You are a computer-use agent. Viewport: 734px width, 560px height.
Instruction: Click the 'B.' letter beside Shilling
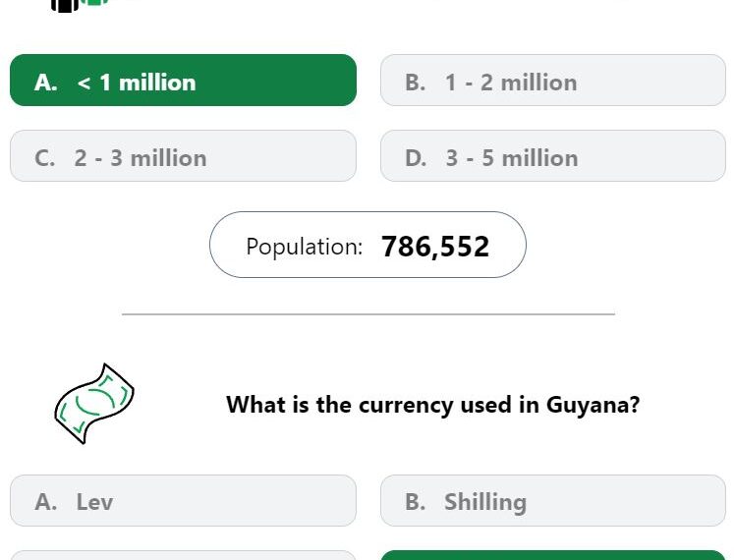coord(416,501)
